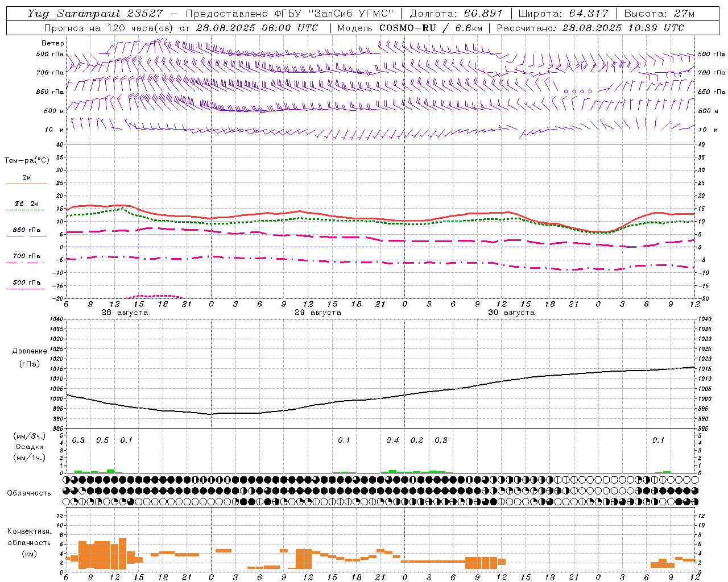Select the '850 гПа' temperature legend entry

point(27,230)
